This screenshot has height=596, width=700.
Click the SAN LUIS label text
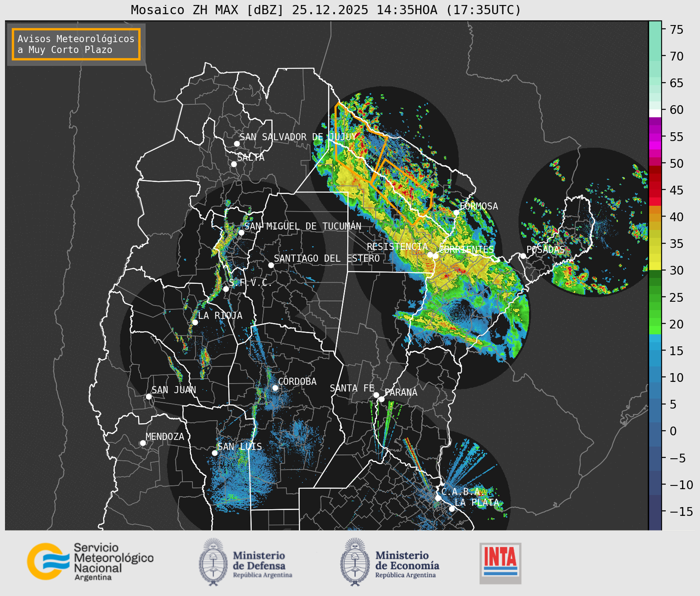[240, 447]
